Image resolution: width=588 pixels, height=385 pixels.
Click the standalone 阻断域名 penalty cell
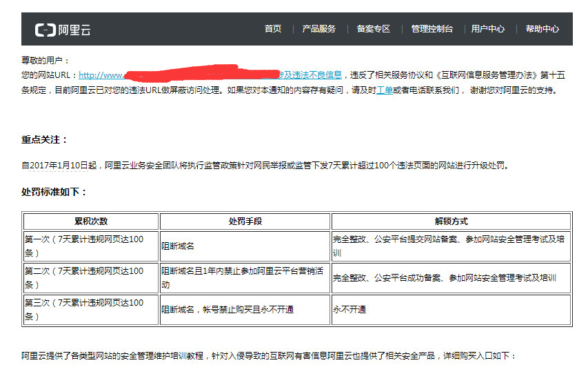click(245, 246)
